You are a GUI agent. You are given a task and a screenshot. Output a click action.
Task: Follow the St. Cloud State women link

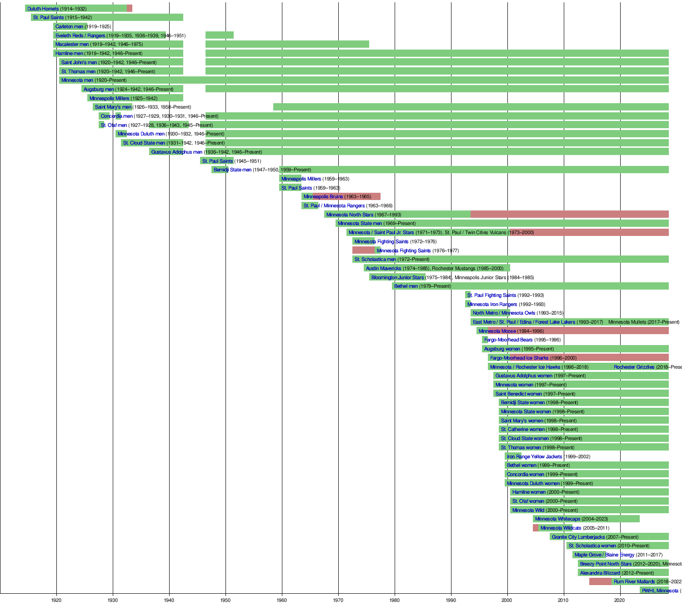[x=525, y=438]
